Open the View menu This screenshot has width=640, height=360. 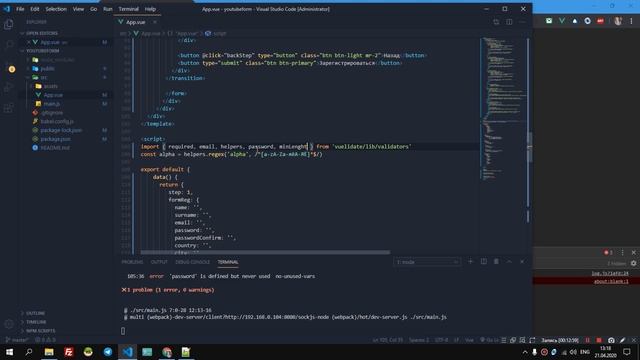click(78, 9)
